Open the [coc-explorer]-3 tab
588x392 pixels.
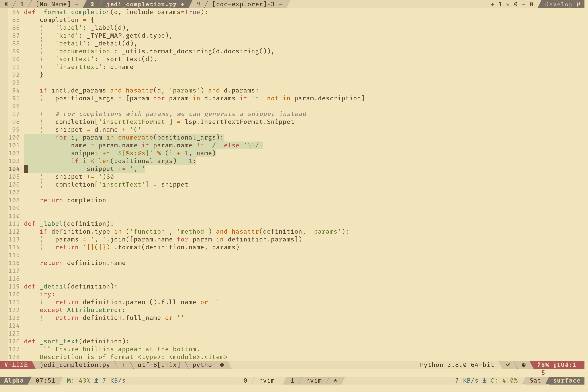tap(244, 4)
